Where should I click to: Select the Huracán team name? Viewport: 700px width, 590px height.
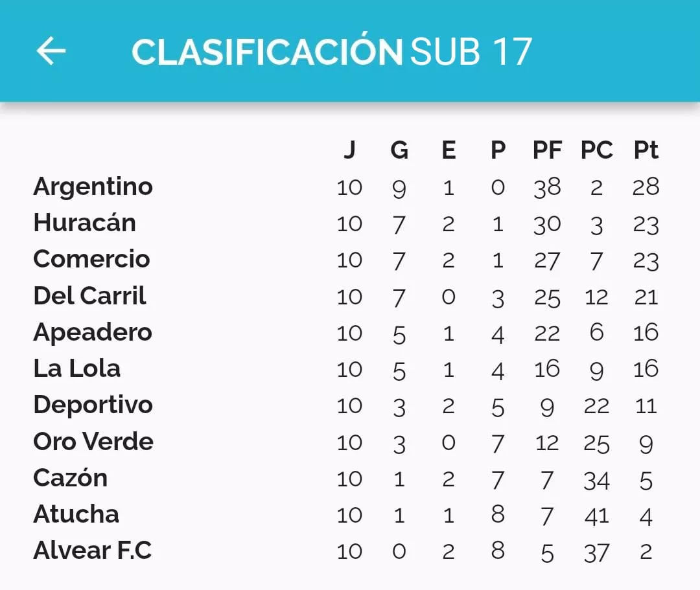click(84, 223)
